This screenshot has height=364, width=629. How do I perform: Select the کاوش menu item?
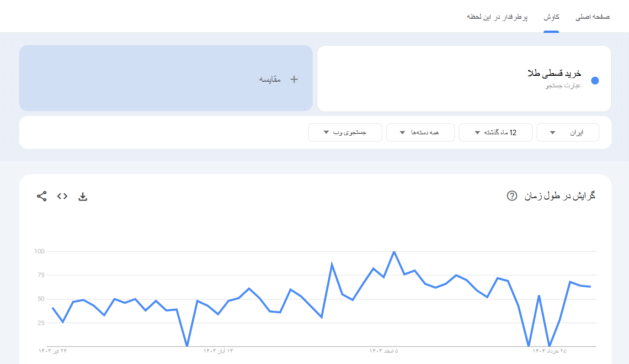click(551, 16)
